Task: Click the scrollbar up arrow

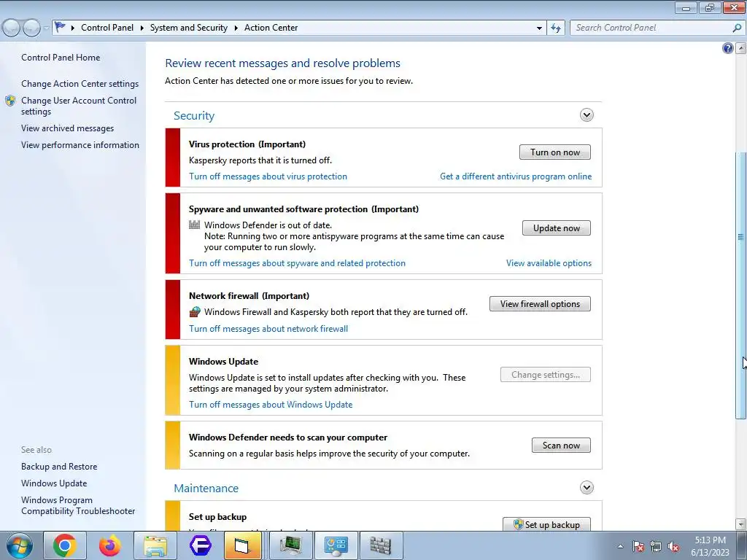Action: [x=740, y=48]
